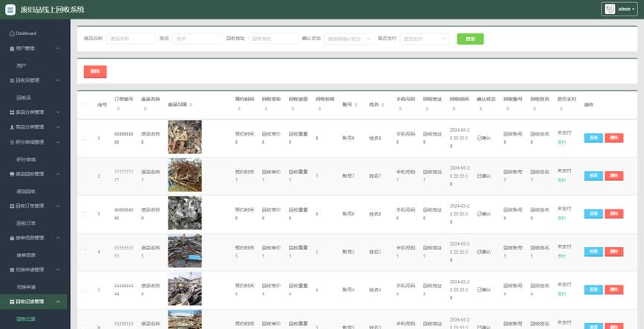Viewport: 644px width, 329px height.
Task: Sort by 确认状态 column header arrows
Action: (480, 109)
